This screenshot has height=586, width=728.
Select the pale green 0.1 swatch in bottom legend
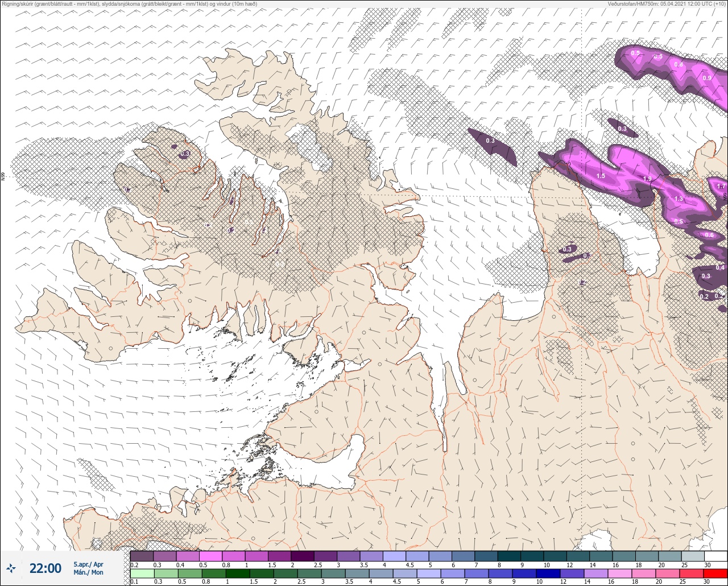tap(142, 573)
